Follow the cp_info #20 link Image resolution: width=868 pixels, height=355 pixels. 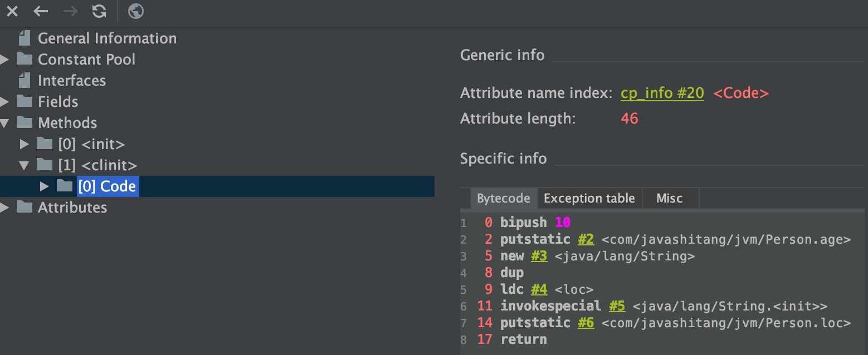coord(662,93)
